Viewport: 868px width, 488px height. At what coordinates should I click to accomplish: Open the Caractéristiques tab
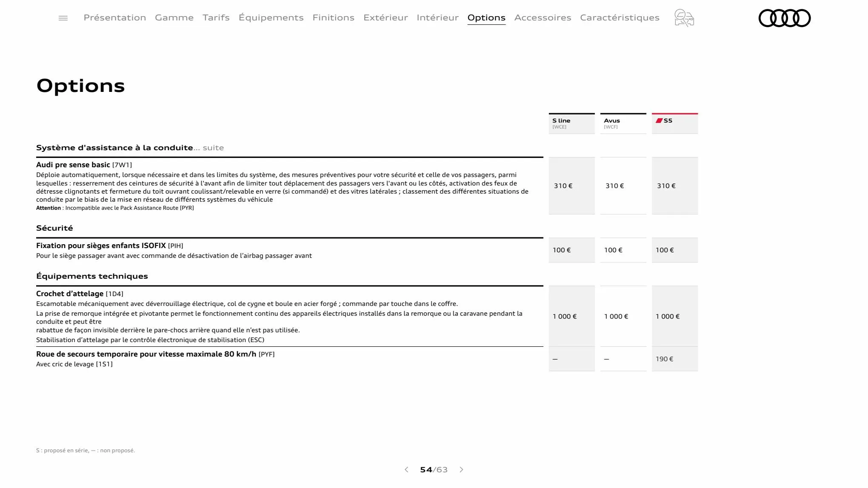click(620, 17)
